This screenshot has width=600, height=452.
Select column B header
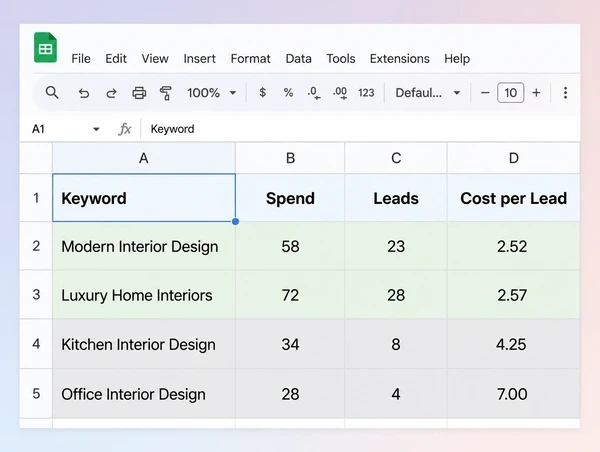290,158
